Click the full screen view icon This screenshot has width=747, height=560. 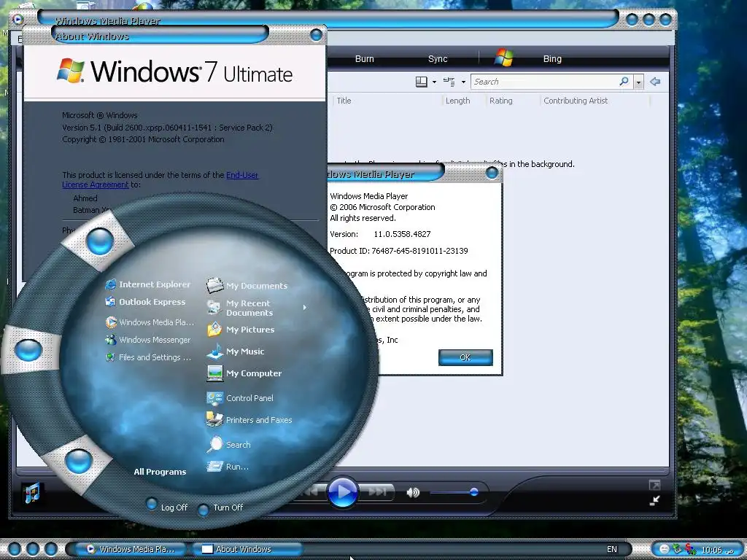click(x=654, y=485)
